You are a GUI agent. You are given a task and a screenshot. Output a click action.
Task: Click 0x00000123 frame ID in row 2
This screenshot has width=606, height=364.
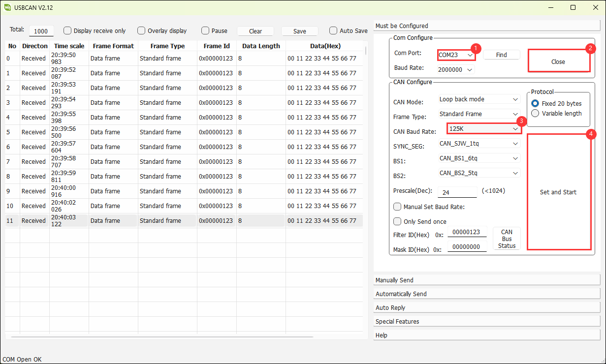[217, 88]
